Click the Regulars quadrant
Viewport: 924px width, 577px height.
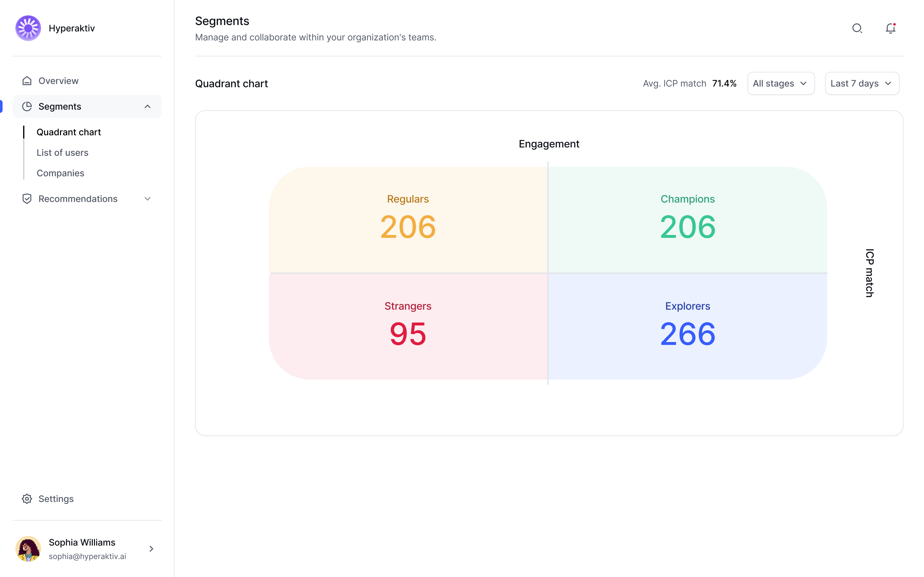point(408,220)
